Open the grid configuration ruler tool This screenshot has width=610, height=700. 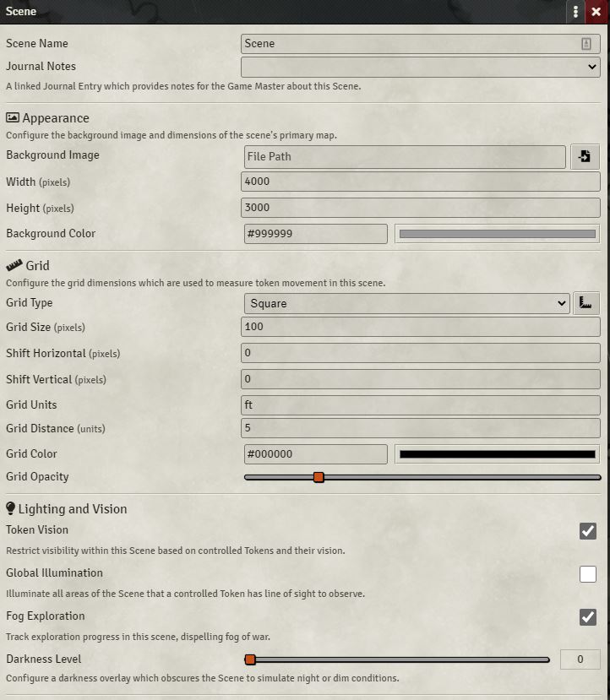click(585, 303)
